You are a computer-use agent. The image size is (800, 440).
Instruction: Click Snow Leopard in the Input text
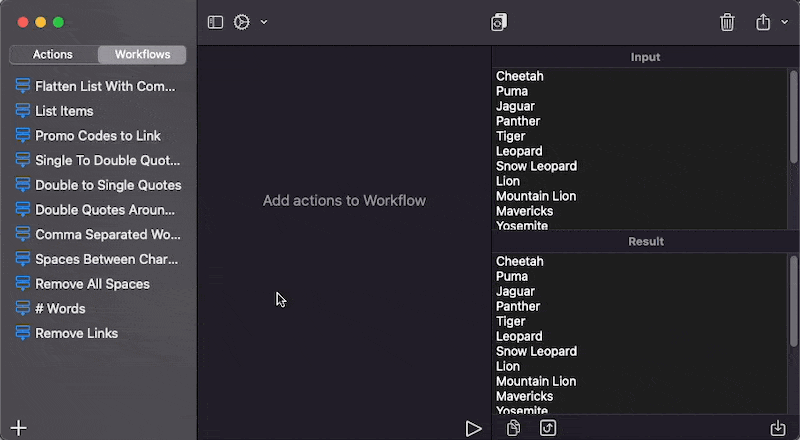point(536,166)
